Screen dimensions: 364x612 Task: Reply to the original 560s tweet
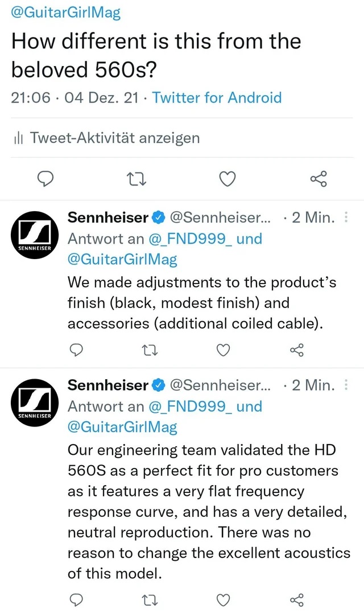click(x=45, y=179)
